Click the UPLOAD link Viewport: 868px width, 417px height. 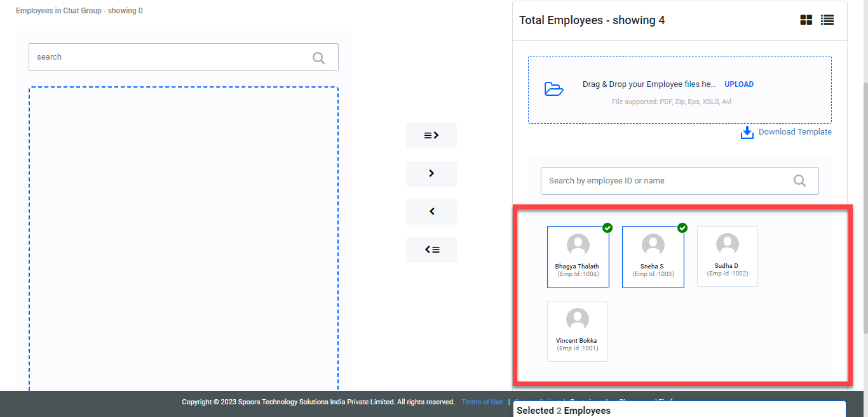tap(739, 84)
